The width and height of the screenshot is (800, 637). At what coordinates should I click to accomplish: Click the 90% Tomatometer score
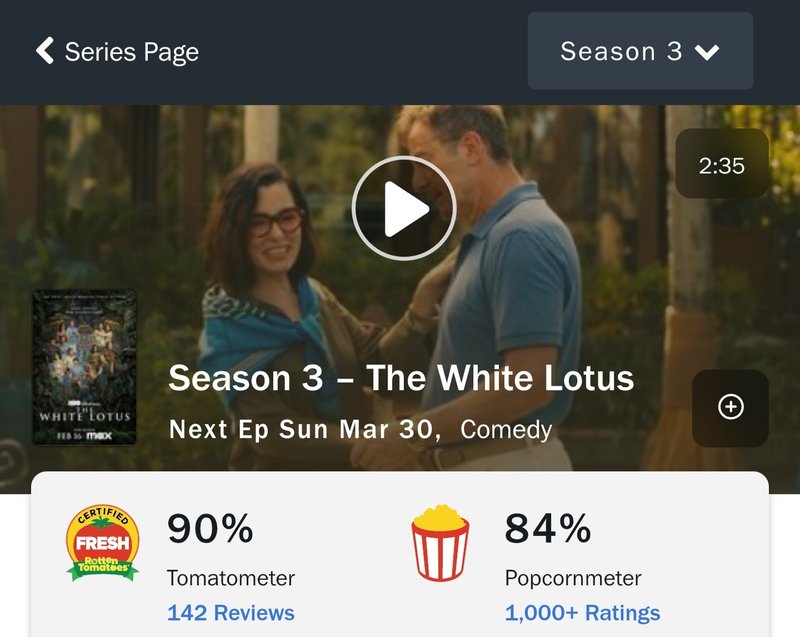pyautogui.click(x=210, y=529)
